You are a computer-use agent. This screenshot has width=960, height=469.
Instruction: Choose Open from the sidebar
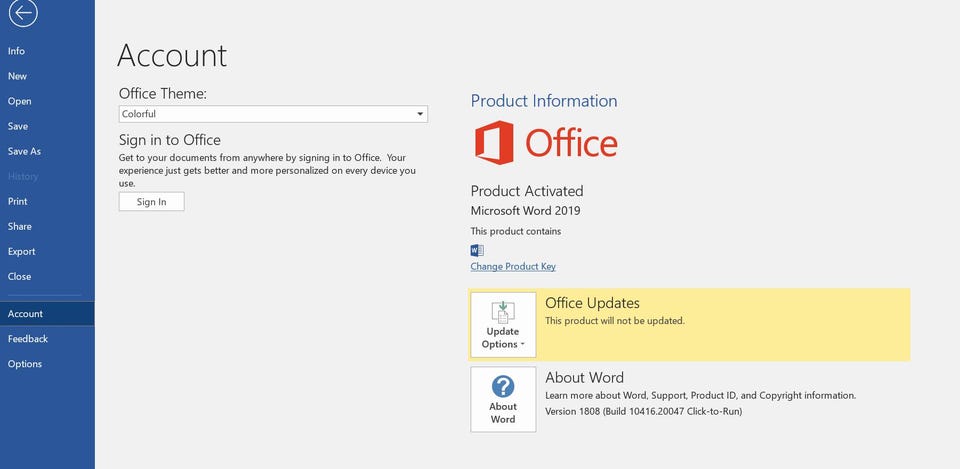click(x=47, y=101)
